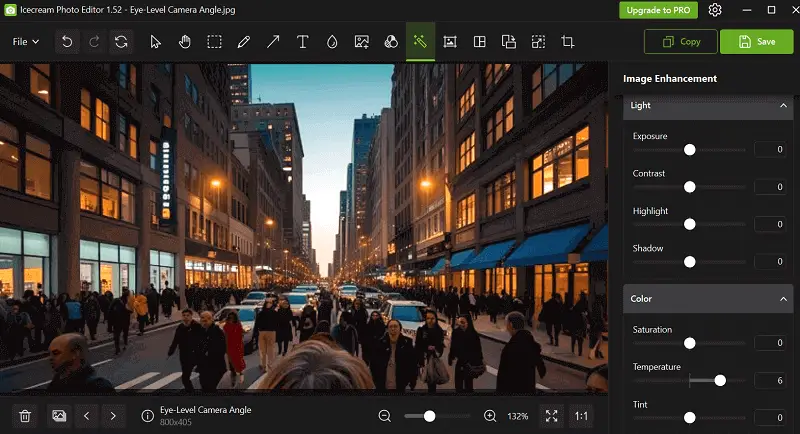Open the collage layout tool

(x=480, y=42)
